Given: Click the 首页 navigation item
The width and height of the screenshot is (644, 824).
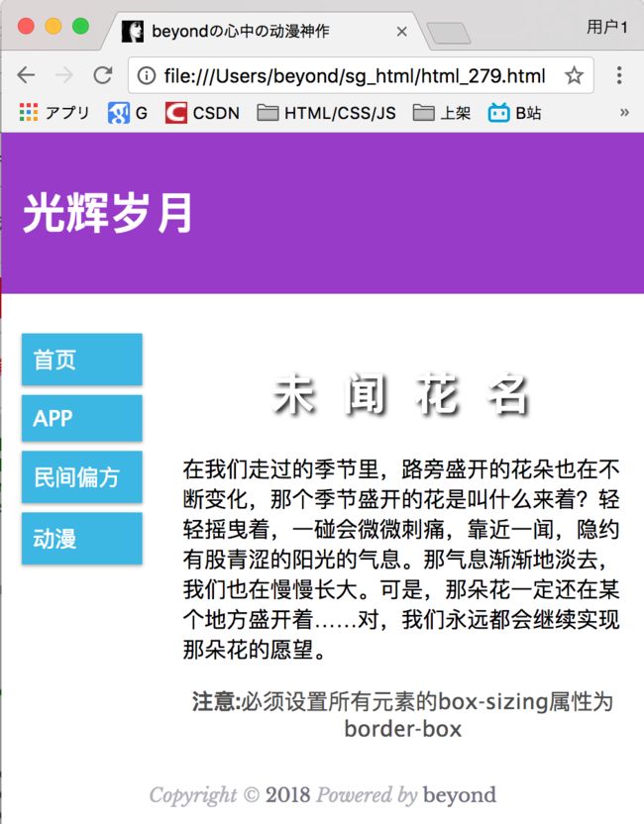Looking at the screenshot, I should [x=82, y=360].
